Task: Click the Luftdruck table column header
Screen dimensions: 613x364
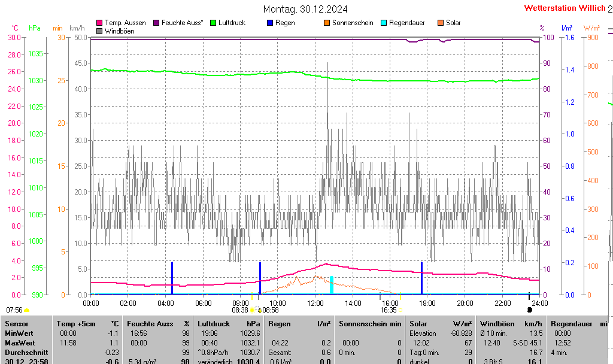Action: point(214,324)
